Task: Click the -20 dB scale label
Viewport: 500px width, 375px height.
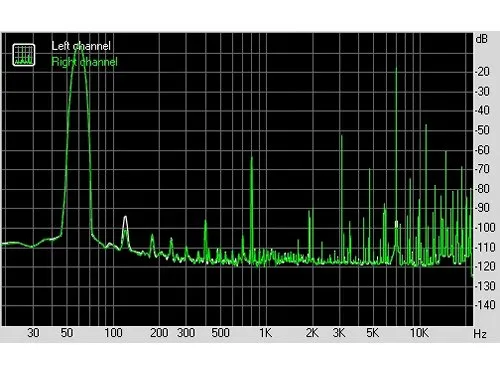Action: [x=482, y=71]
